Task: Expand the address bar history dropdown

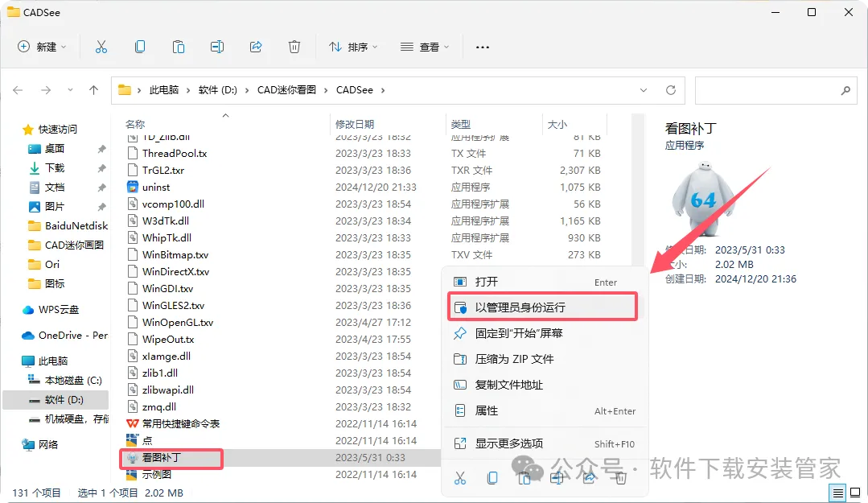Action: coord(644,90)
